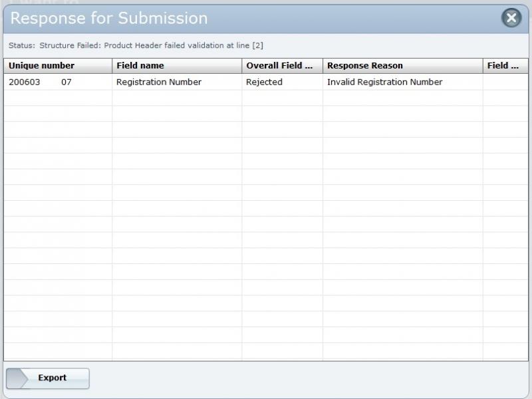
Task: Close the Response for Submission dialog
Action: (x=511, y=18)
